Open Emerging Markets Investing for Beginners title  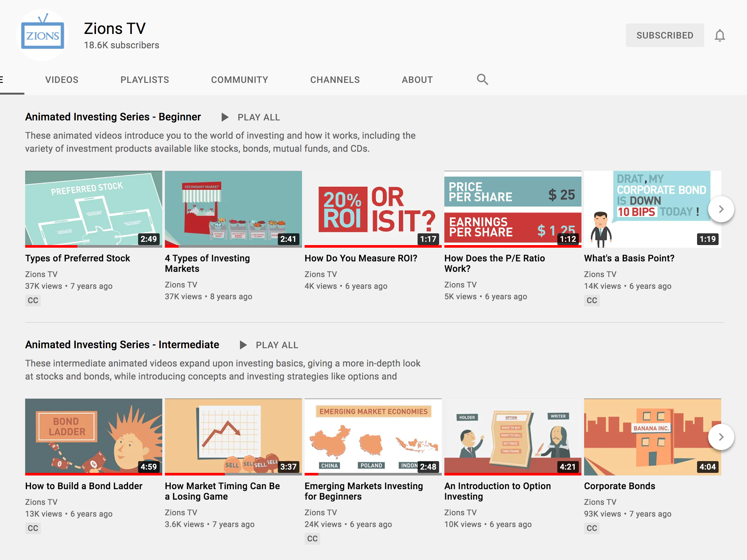click(364, 491)
